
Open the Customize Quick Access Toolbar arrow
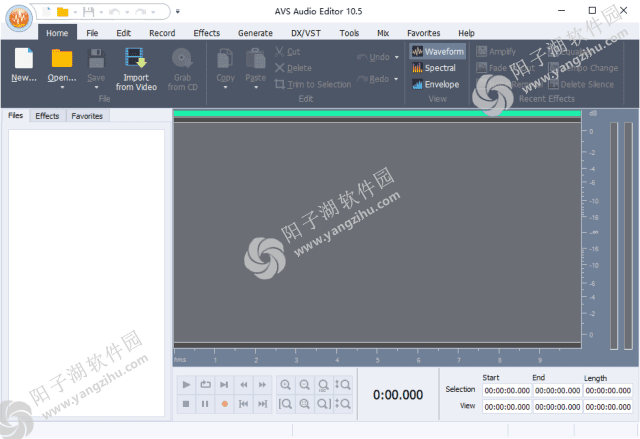tap(178, 11)
